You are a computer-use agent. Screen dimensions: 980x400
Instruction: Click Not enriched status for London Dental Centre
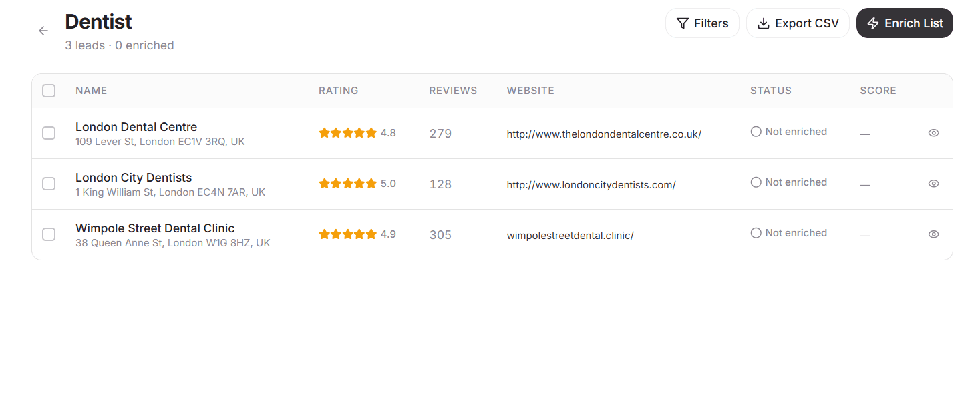(789, 132)
